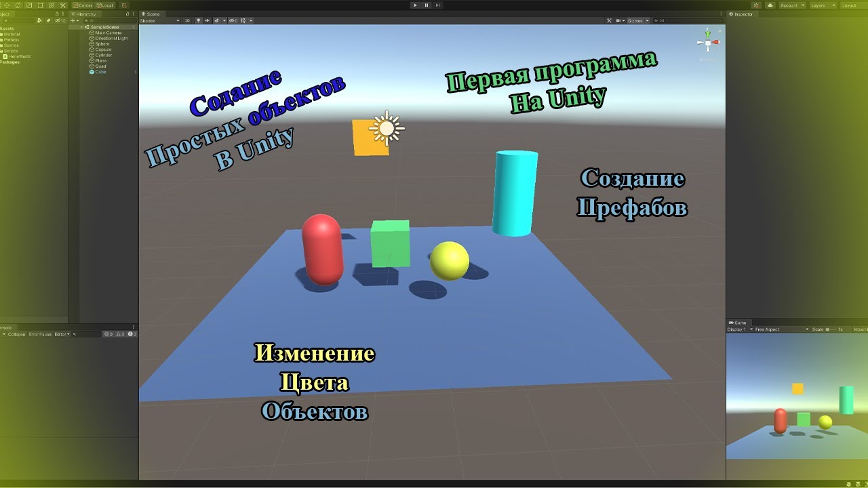Image resolution: width=868 pixels, height=488 pixels.
Task: Open the scene effects dropdown arrow
Action: pyautogui.click(x=224, y=21)
